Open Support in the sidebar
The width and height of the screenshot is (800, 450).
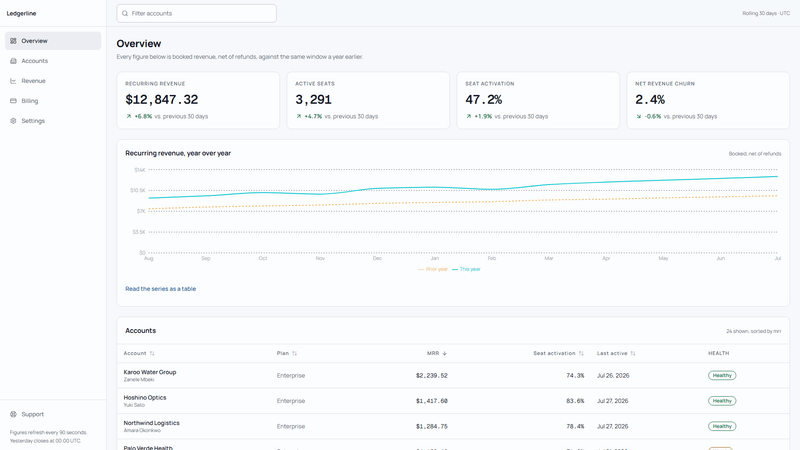(53, 414)
